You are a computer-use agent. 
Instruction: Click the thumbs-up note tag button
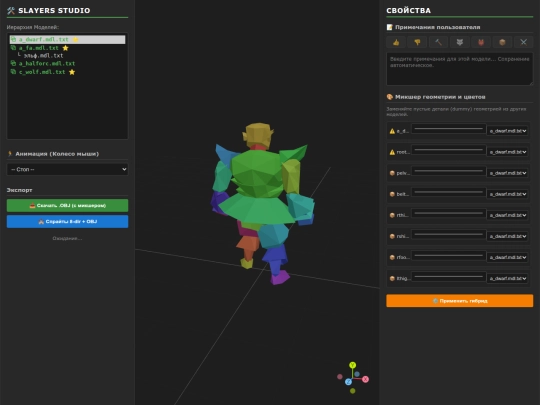tap(396, 42)
